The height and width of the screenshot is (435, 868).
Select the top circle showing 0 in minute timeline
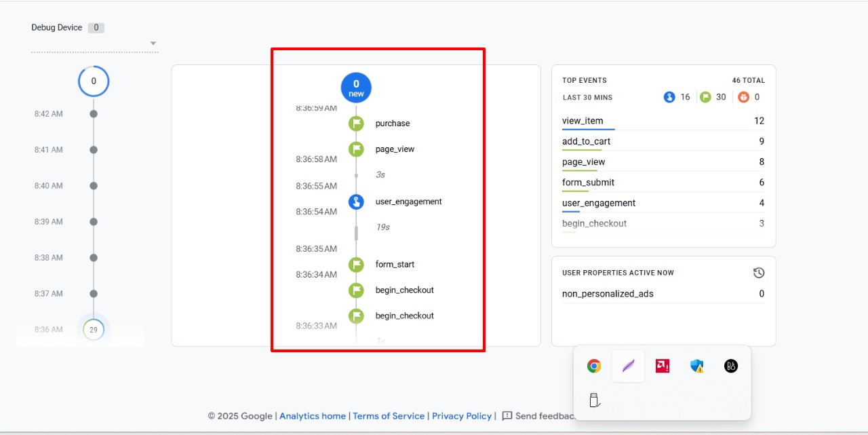click(x=94, y=81)
